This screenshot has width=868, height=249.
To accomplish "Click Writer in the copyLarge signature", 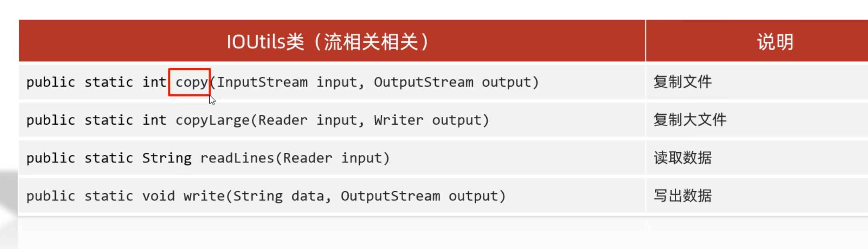I will [x=399, y=120].
